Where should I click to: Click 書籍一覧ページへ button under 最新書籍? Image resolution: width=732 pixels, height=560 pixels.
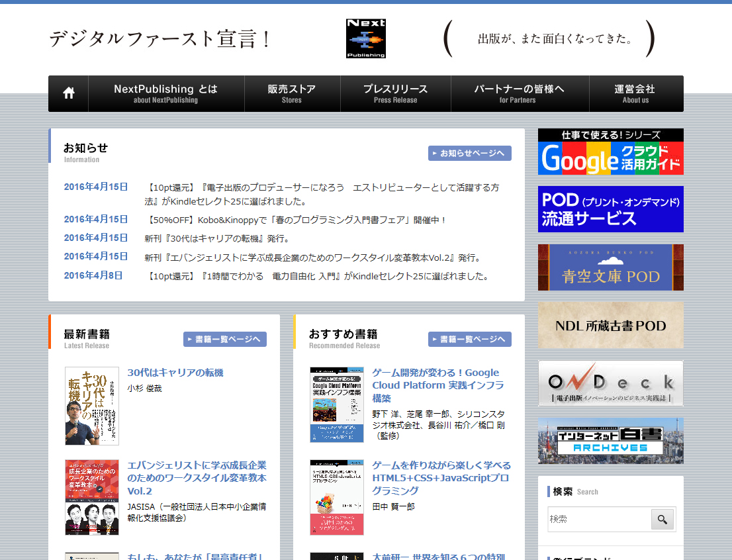tap(225, 339)
